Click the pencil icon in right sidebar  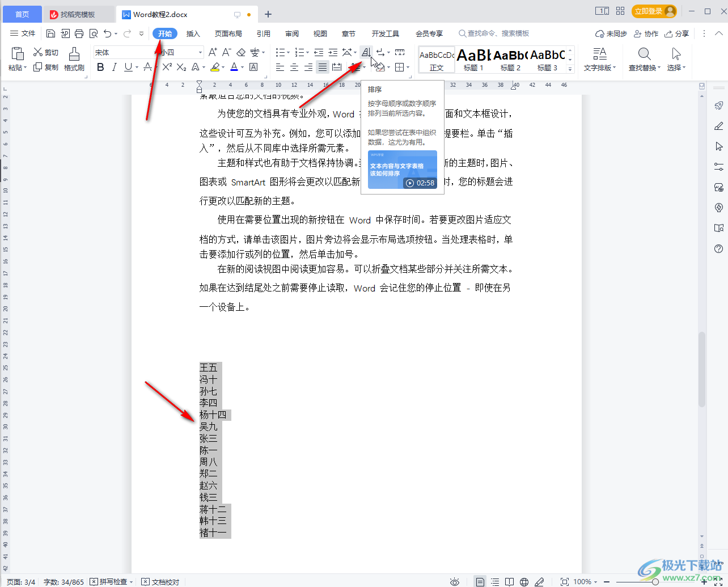pyautogui.click(x=719, y=126)
